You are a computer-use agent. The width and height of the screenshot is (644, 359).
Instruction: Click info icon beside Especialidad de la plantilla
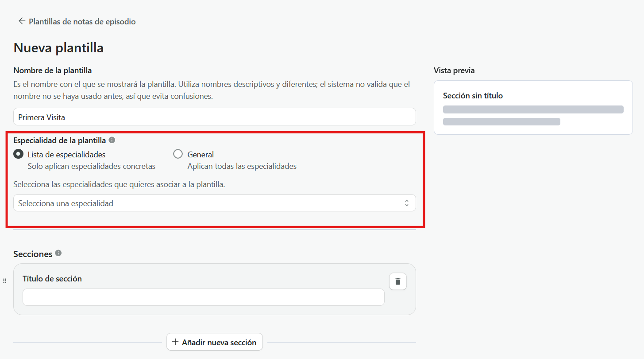point(112,140)
